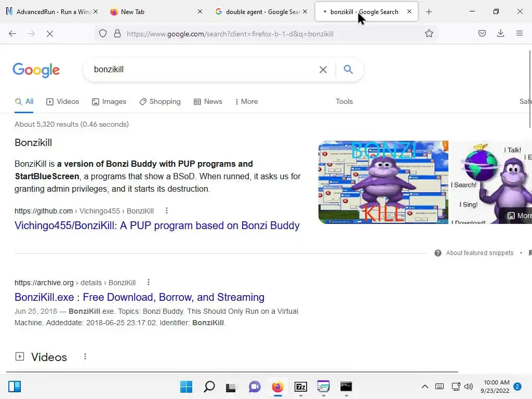
Task: Open taskbar Search magnifier
Action: click(209, 387)
